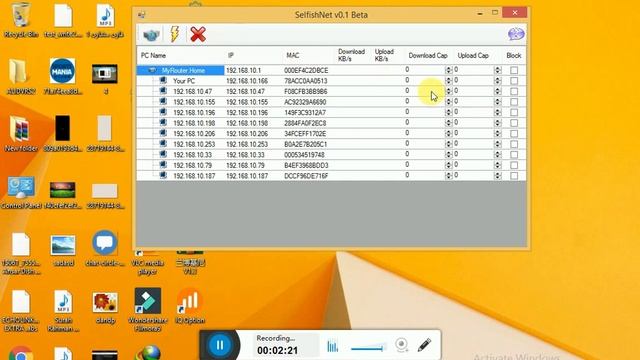
Task: Open the pencil annotation tool on recorder
Action: click(x=424, y=345)
